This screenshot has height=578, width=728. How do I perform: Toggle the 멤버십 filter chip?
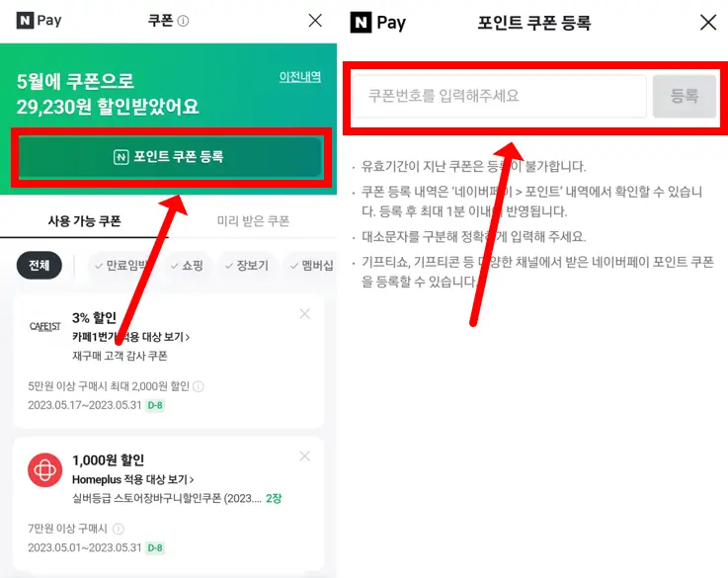click(311, 266)
